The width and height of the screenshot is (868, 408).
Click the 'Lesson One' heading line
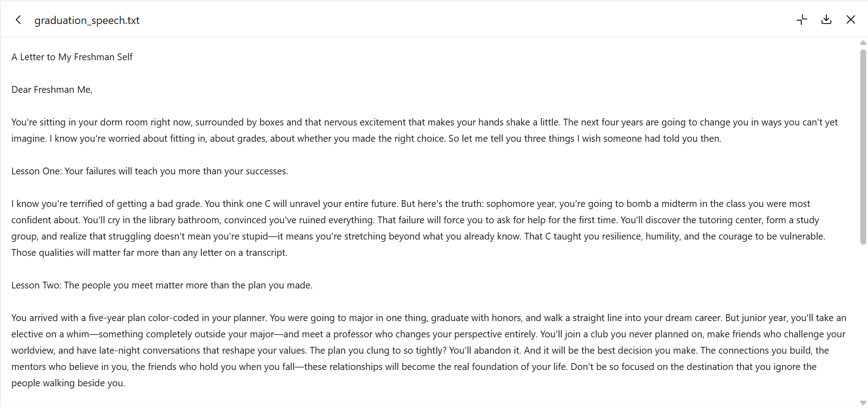[x=150, y=171]
